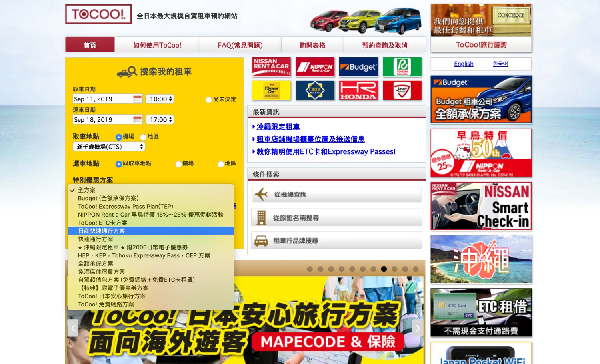
Task: Open Honda rental brand logo
Action: pyautogui.click(x=358, y=90)
